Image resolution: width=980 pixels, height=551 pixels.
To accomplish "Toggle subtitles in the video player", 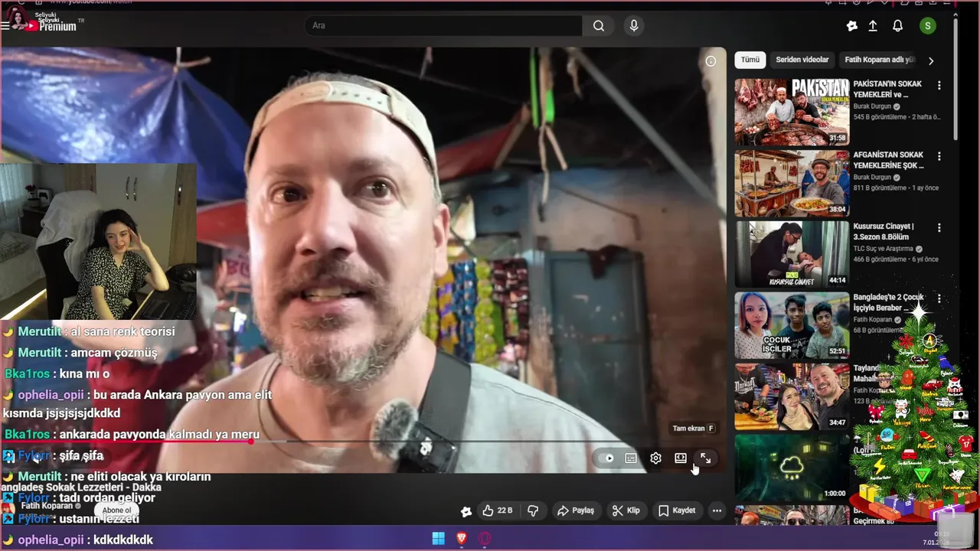I will tap(631, 458).
